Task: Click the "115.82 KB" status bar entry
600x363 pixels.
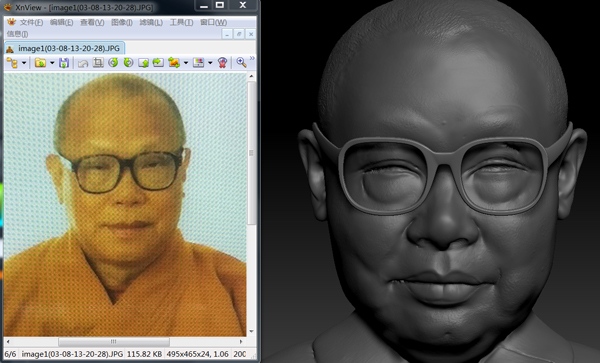Action: [x=144, y=354]
